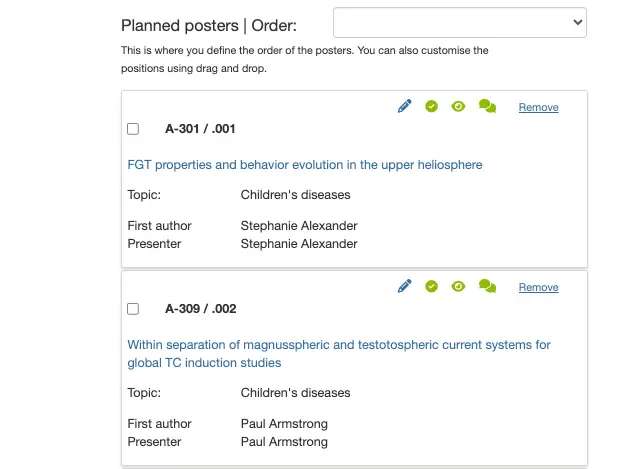The width and height of the screenshot is (638, 469).
Task: Click first author name Stephanie Alexander
Action: [x=299, y=226]
